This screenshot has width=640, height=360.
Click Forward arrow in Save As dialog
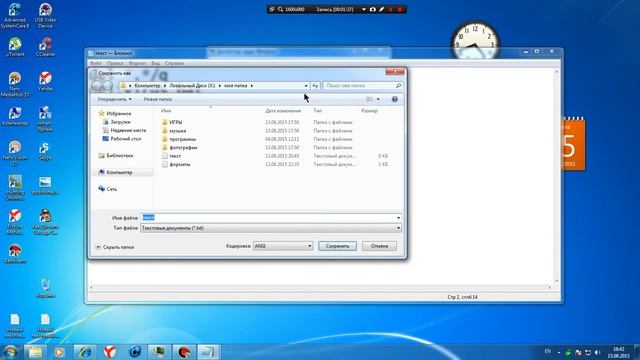[x=108, y=86]
